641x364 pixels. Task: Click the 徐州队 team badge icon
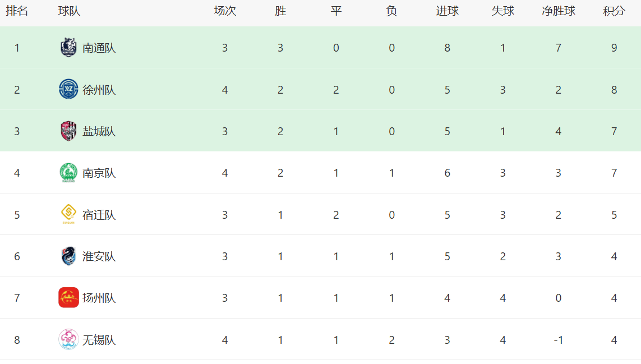68,89
